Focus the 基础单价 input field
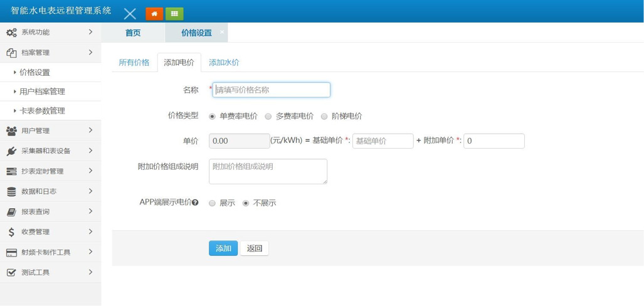The height and width of the screenshot is (306, 644). pyautogui.click(x=383, y=141)
